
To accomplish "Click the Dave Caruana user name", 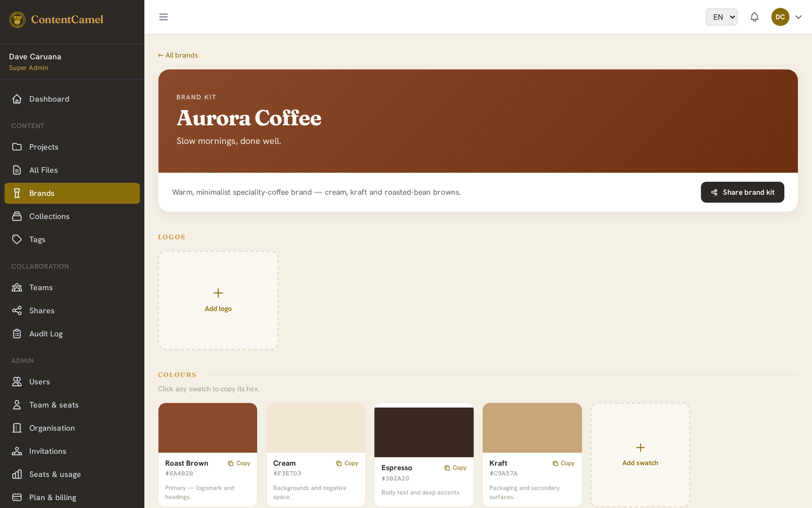I will 35,56.
